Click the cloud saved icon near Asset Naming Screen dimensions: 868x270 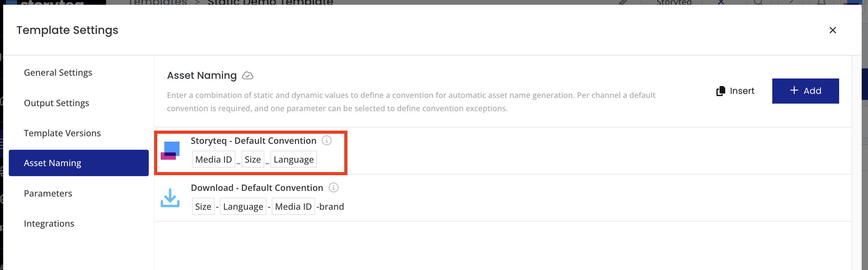[x=247, y=75]
